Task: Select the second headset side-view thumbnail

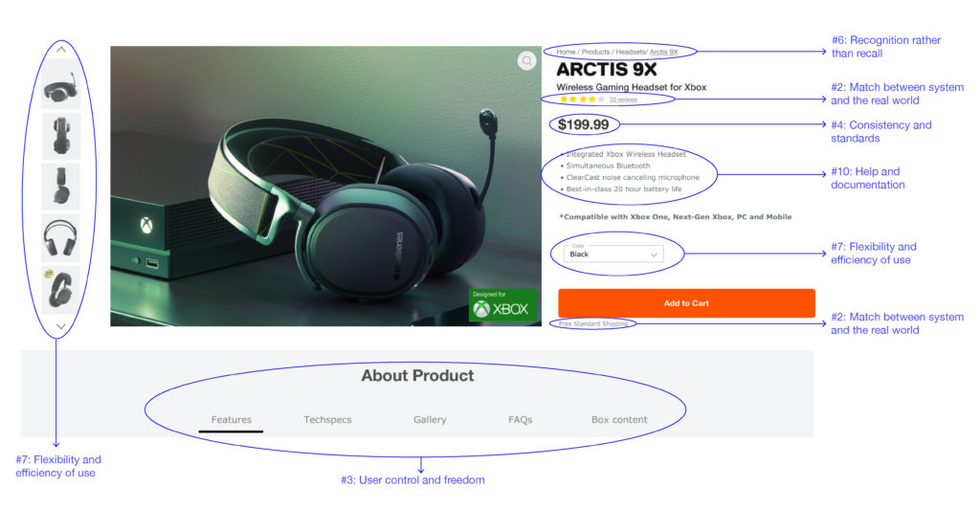Action: (60, 136)
